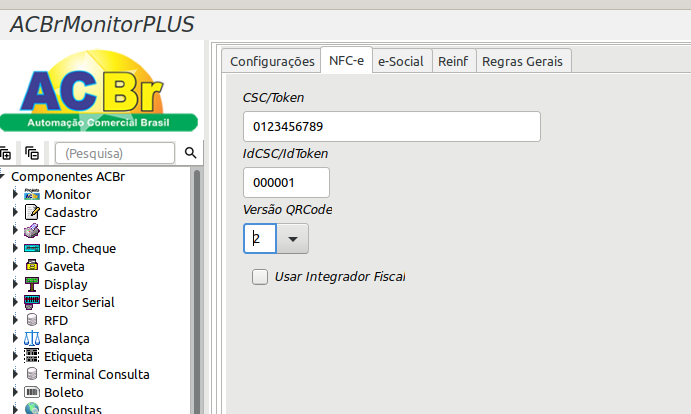Click the expand all tree icon
Image resolution: width=691 pixels, height=414 pixels.
[5, 153]
